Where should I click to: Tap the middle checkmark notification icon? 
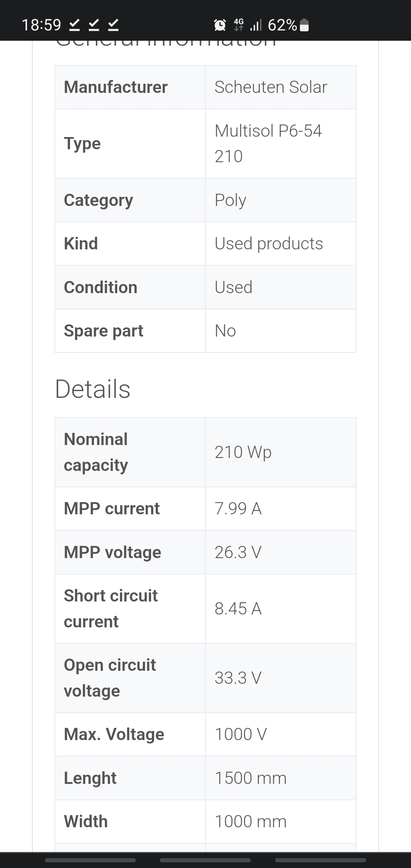pyautogui.click(x=94, y=25)
